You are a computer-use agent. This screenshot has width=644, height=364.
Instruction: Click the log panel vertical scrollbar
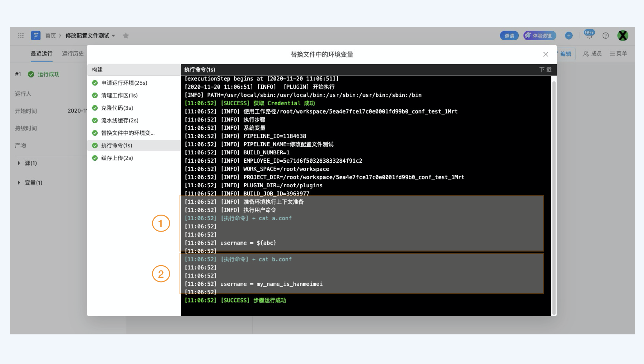coord(554,198)
